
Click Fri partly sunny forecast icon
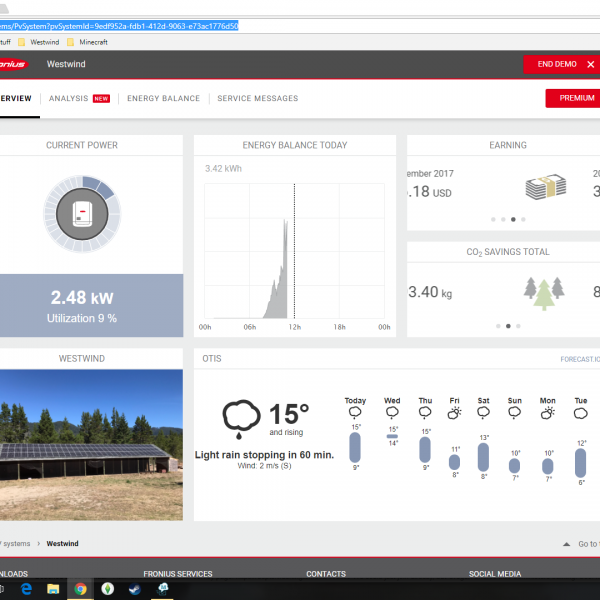(454, 413)
